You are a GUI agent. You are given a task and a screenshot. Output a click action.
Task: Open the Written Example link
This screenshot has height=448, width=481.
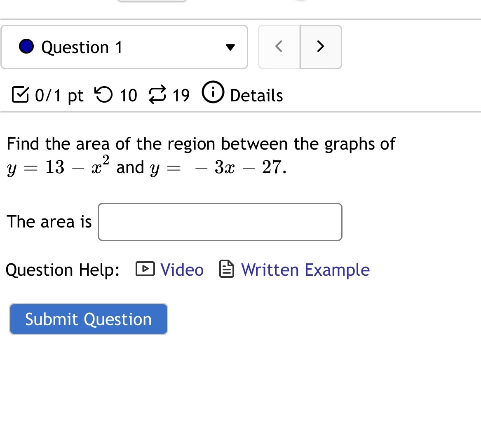pyautogui.click(x=305, y=270)
